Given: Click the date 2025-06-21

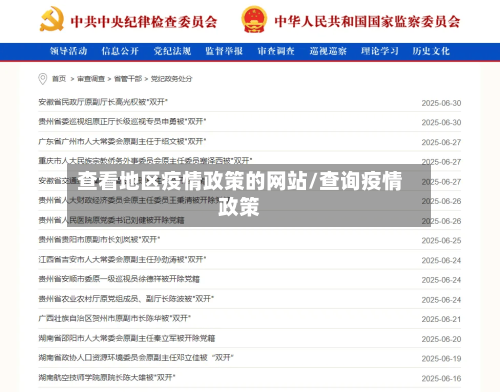Looking at the screenshot, I should (x=441, y=319).
